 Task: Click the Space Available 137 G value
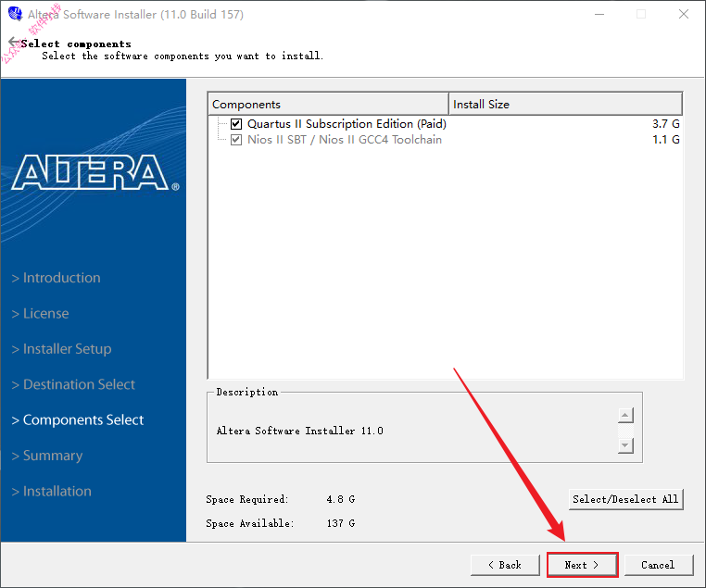point(341,523)
